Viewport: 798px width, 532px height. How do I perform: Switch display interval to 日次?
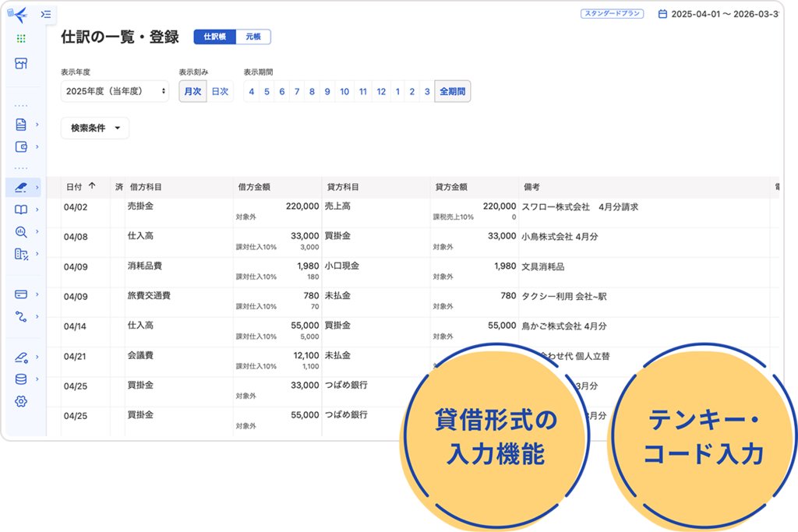point(220,91)
